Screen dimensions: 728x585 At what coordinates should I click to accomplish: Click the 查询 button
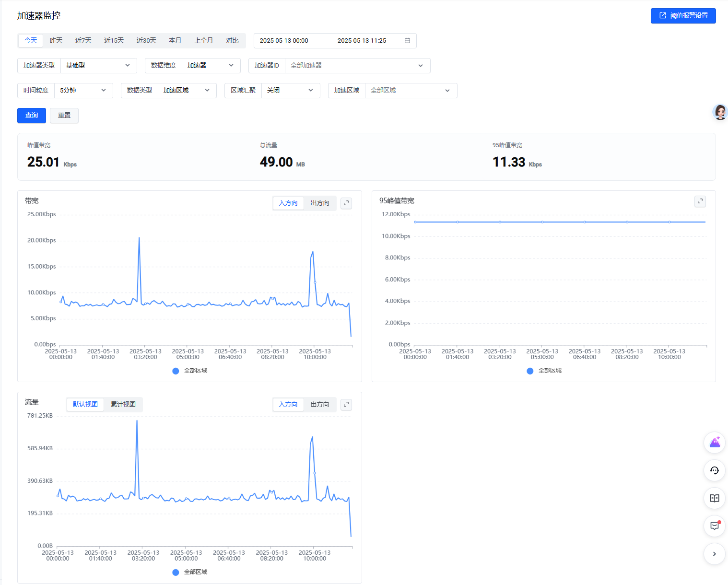[x=32, y=116]
